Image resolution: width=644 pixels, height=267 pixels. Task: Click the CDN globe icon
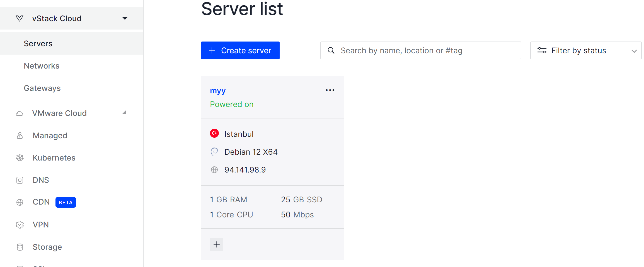(x=20, y=202)
